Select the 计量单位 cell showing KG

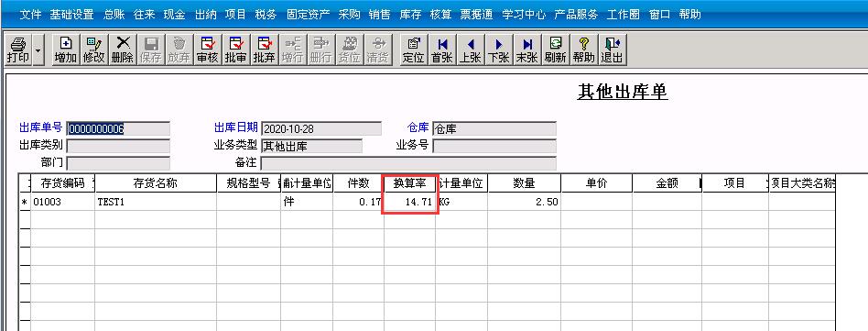point(461,202)
